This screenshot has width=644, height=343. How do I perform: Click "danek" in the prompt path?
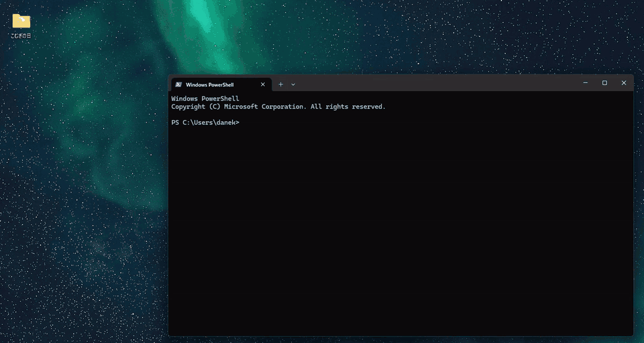pos(226,123)
